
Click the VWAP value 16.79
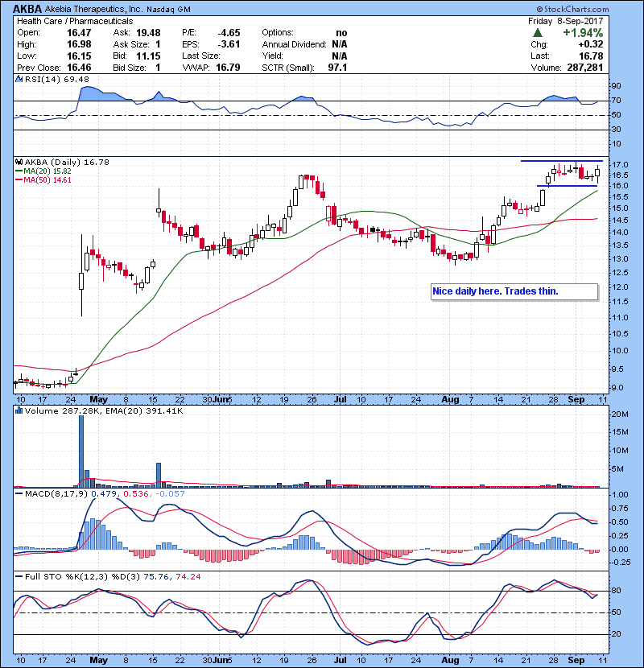point(228,68)
